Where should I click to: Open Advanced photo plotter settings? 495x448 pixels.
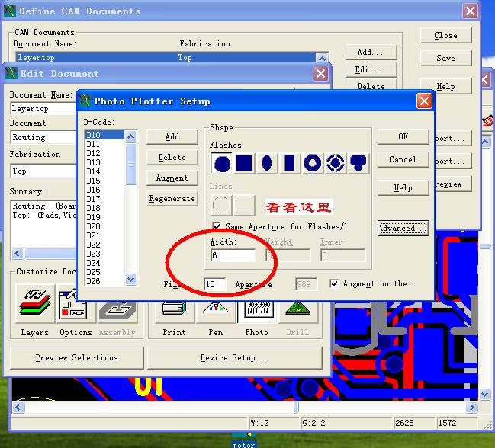(403, 228)
